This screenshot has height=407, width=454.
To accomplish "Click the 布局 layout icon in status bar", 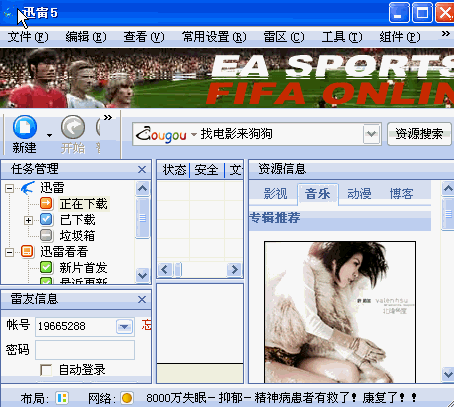I will point(62,398).
